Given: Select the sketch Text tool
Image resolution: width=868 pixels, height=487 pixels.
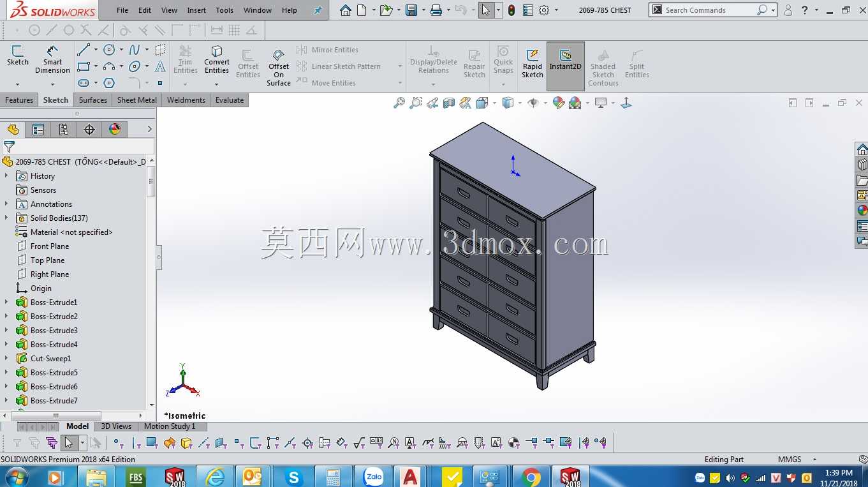Looking at the screenshot, I should 160,66.
